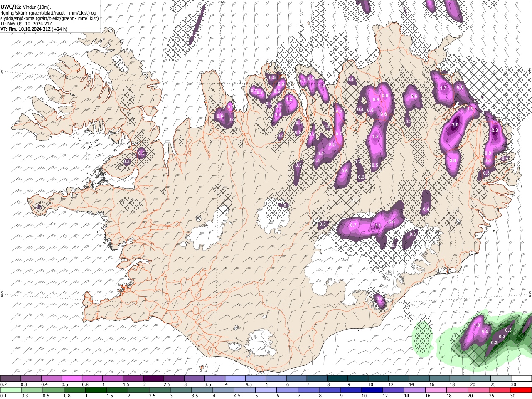This screenshot has height=399, width=532.
Task: Select the lightest green lower swatch above 0.1
Action: pyautogui.click(x=10, y=390)
